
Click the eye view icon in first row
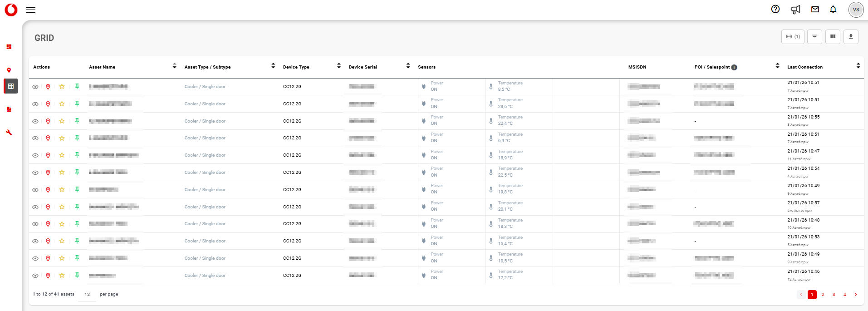pyautogui.click(x=35, y=87)
